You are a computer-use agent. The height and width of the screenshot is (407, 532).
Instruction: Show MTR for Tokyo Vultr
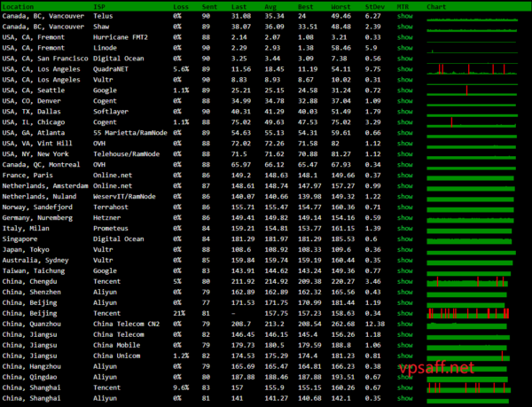[x=405, y=250]
